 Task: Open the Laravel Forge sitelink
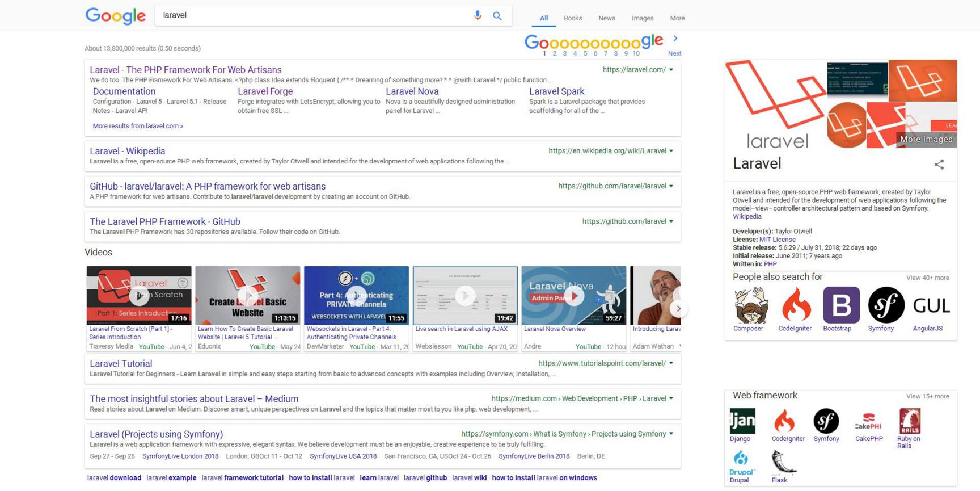point(265,91)
